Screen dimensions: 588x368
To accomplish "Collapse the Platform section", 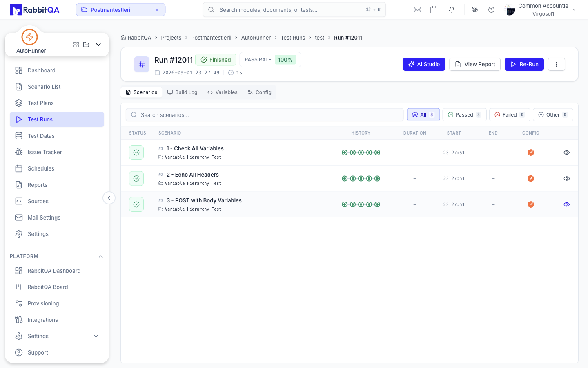I will point(101,256).
